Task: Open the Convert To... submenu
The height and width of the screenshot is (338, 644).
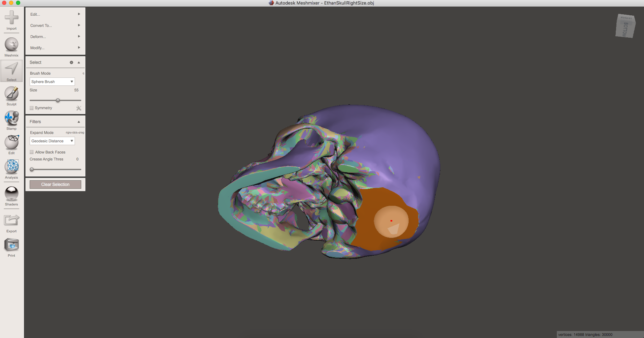Action: [55, 25]
